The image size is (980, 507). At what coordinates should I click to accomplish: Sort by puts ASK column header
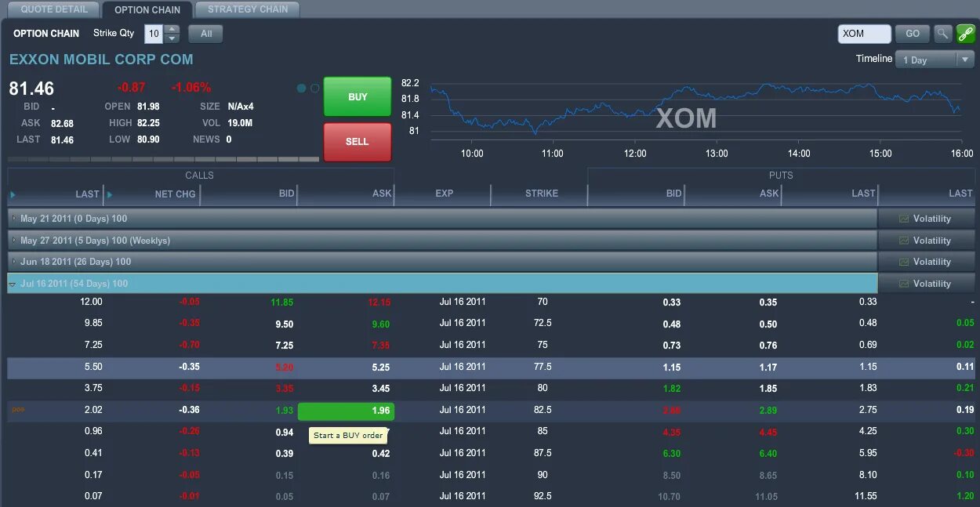click(769, 194)
